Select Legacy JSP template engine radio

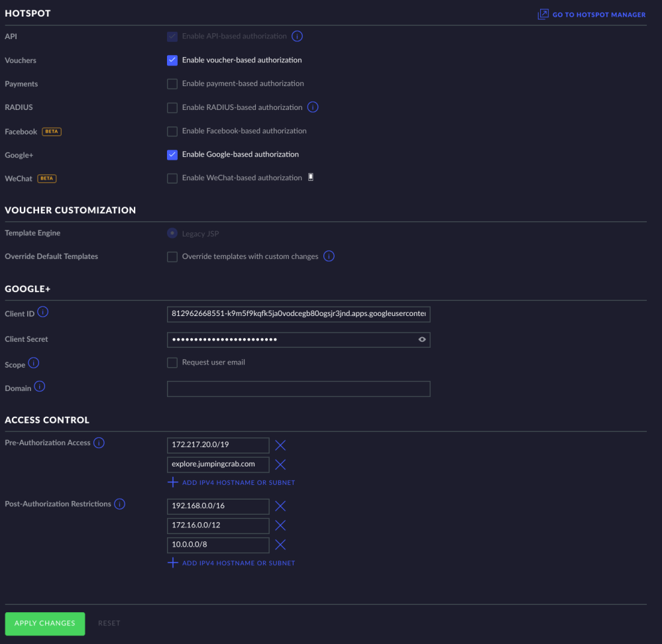click(172, 233)
